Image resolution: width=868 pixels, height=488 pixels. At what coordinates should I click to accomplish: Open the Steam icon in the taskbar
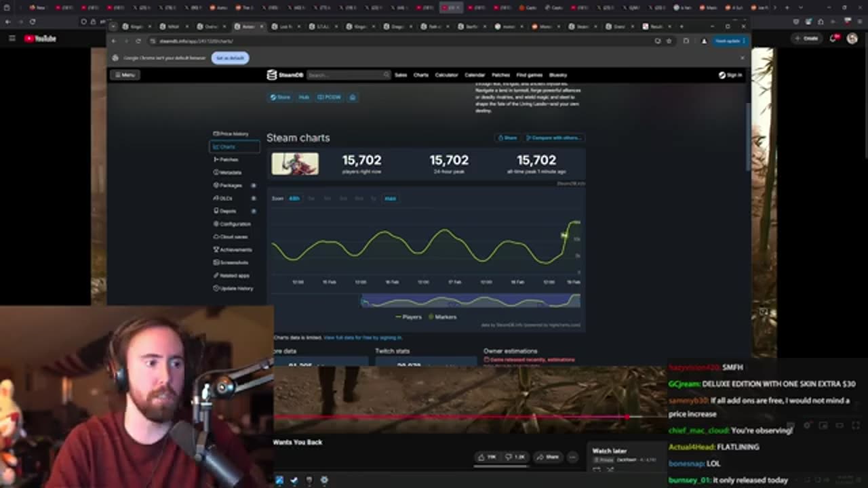coord(294,481)
